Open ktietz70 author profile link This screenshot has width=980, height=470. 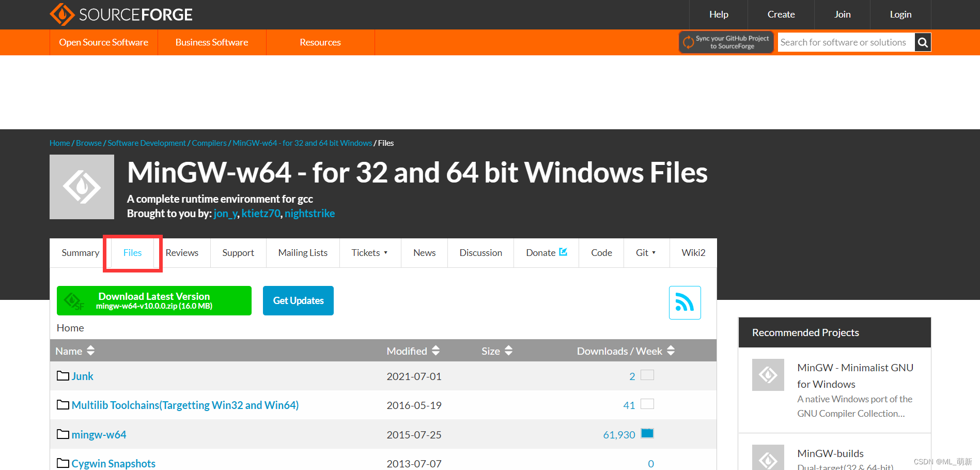[x=261, y=214]
